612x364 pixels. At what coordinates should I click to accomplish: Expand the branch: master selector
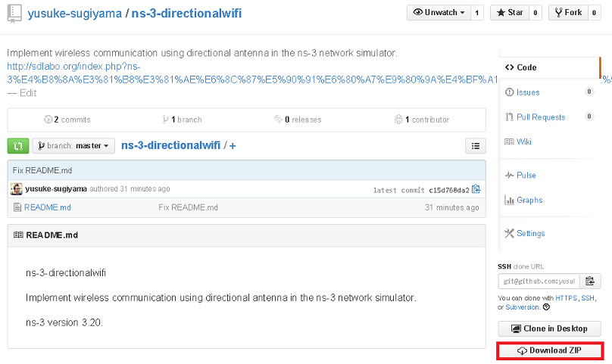[x=73, y=146]
